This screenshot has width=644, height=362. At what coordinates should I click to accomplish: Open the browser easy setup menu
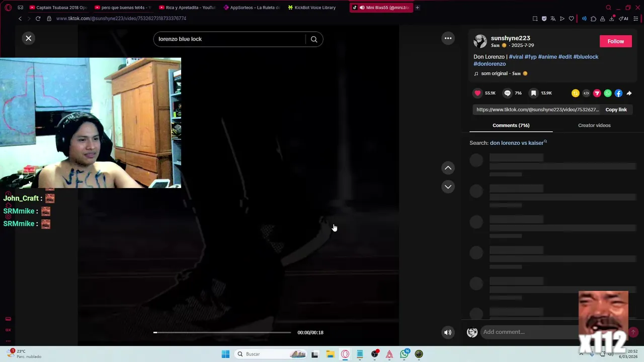[x=636, y=19]
